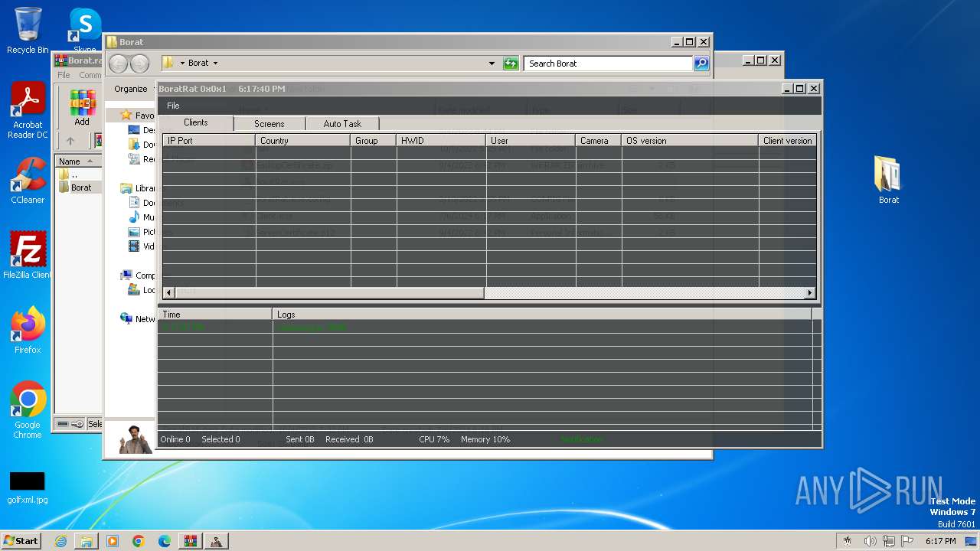The height and width of the screenshot is (551, 980).
Task: Open the Borat folder on desktop
Action: pos(888,181)
